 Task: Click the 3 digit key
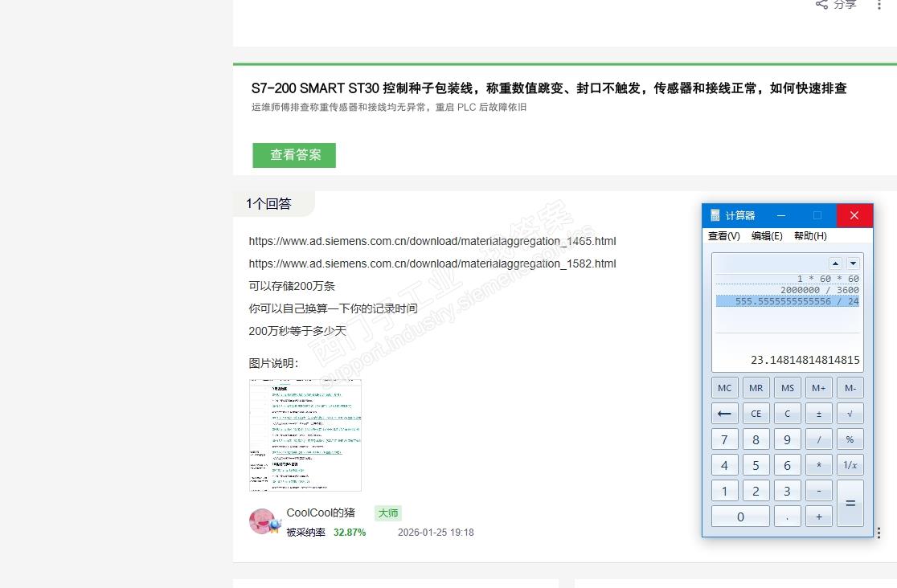pos(787,491)
